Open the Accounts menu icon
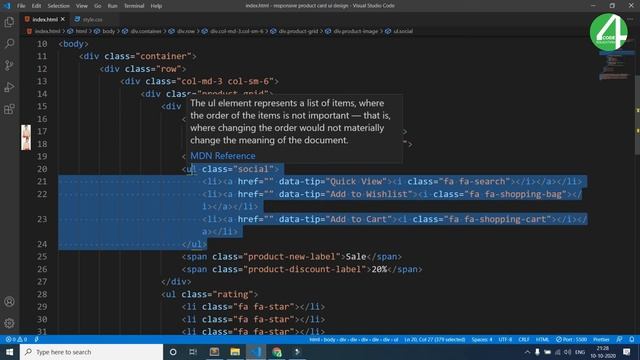640x360 pixels. pos(9,302)
